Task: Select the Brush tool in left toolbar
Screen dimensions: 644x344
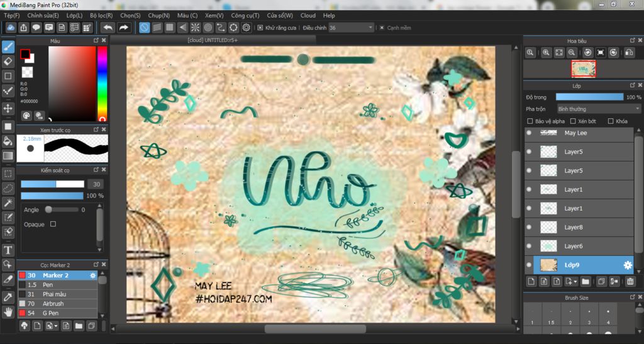Action: pos(8,47)
